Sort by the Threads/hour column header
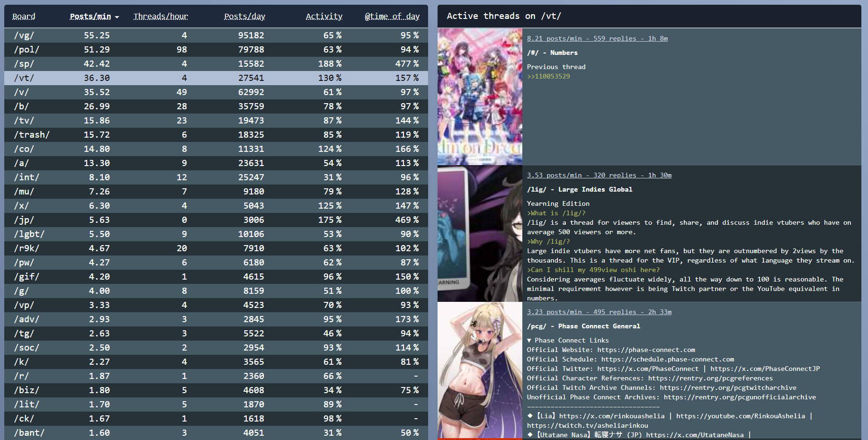868x440 pixels. point(161,17)
